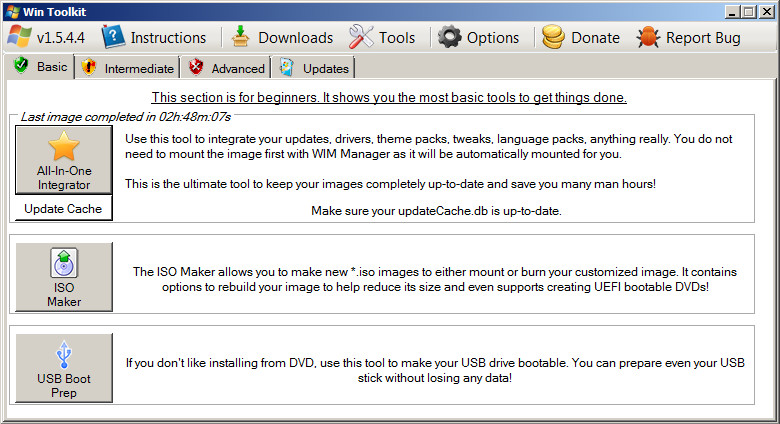Close the Win Toolkit window

coord(767,11)
